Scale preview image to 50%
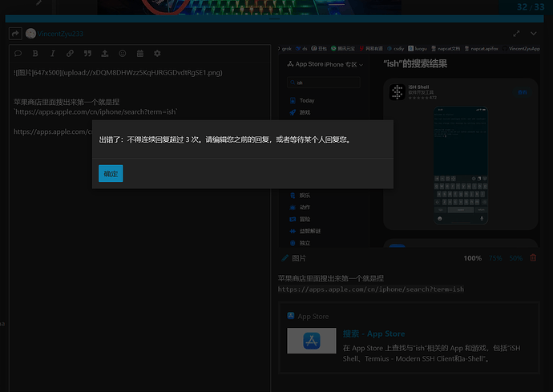The image size is (553, 392). (515, 258)
